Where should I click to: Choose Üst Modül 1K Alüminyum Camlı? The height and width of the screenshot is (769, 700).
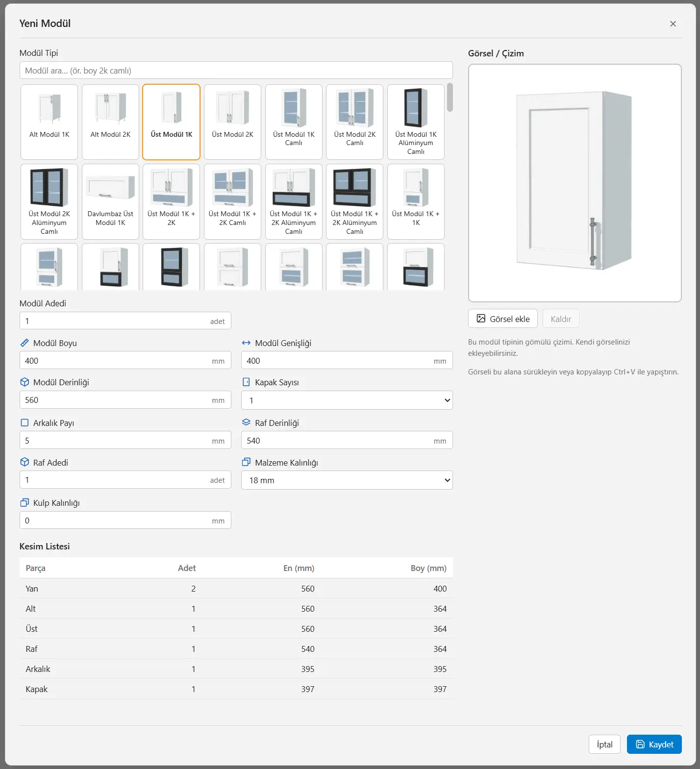pyautogui.click(x=416, y=122)
